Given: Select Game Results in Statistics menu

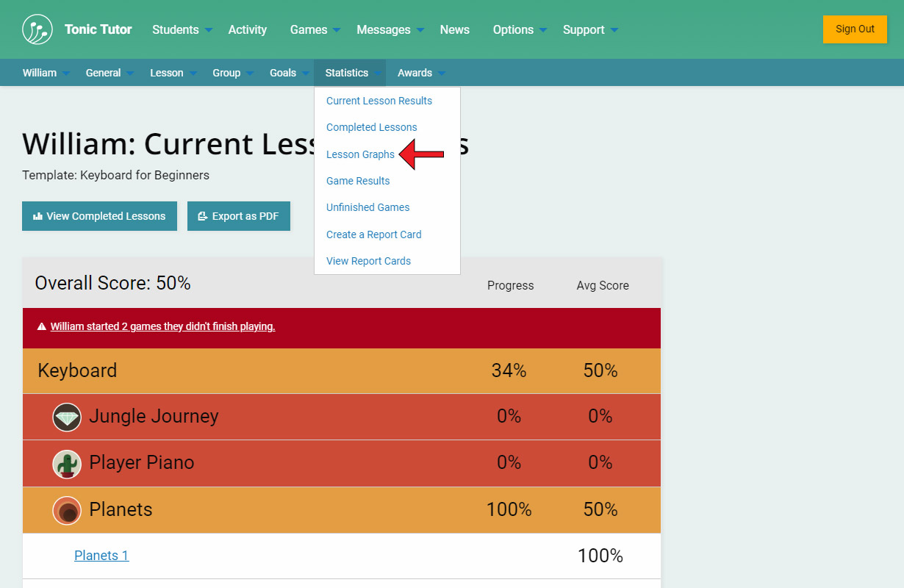Looking at the screenshot, I should pos(358,181).
